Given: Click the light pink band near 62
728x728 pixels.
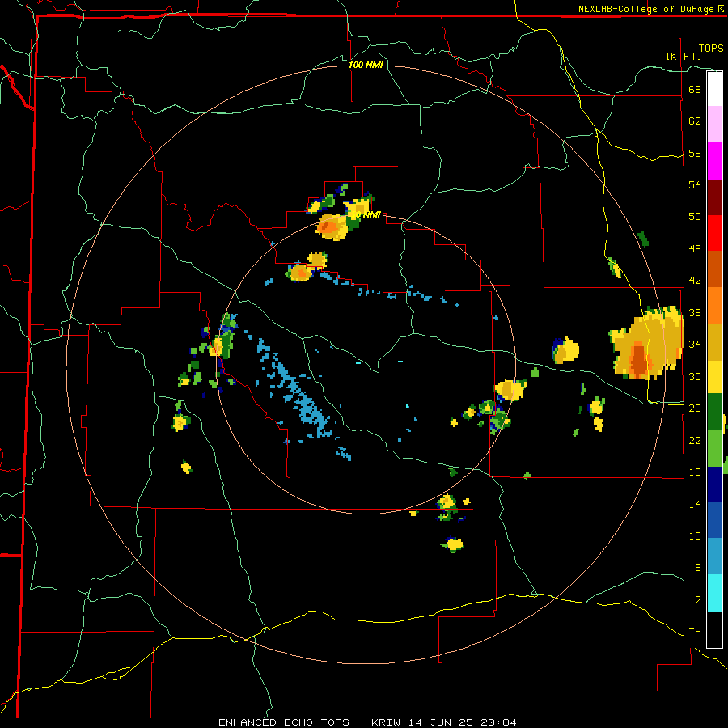Looking at the screenshot, I should (x=714, y=125).
